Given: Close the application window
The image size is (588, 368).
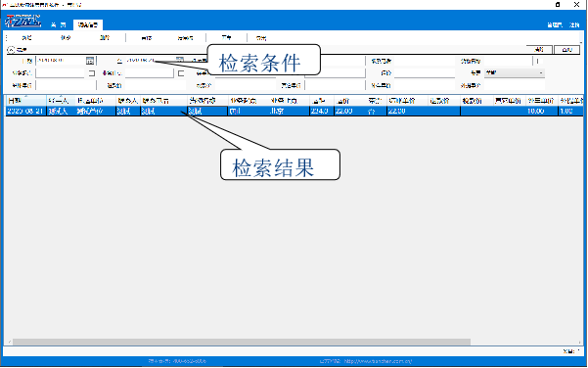Looking at the screenshot, I should 577,5.
